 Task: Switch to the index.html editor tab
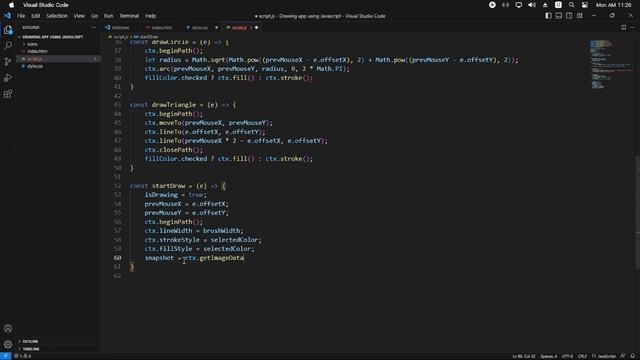pos(160,28)
